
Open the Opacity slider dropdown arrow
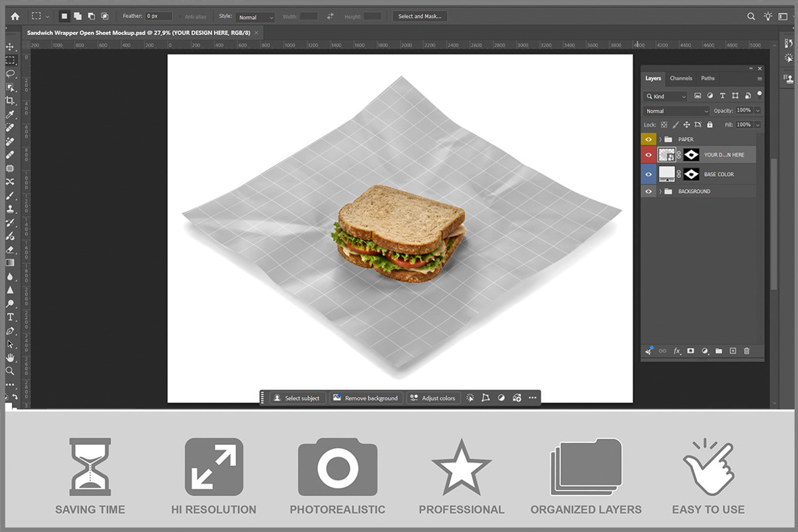(757, 110)
